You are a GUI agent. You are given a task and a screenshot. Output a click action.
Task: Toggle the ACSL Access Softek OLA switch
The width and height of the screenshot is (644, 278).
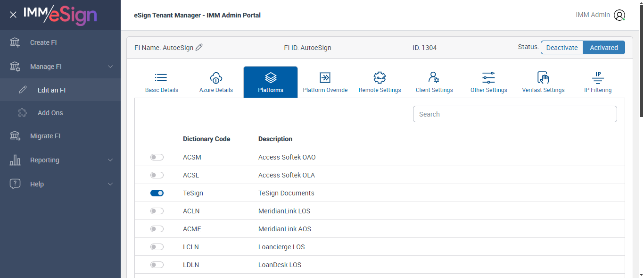(157, 175)
